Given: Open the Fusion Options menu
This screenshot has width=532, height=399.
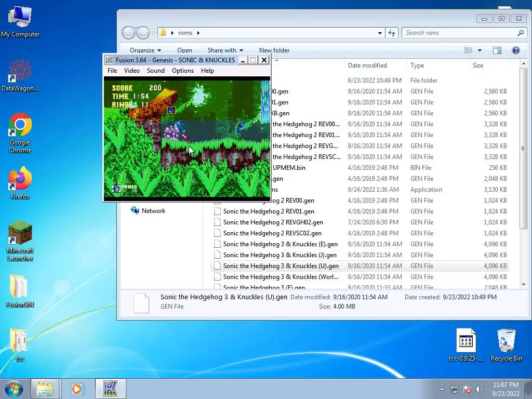Looking at the screenshot, I should (183, 71).
